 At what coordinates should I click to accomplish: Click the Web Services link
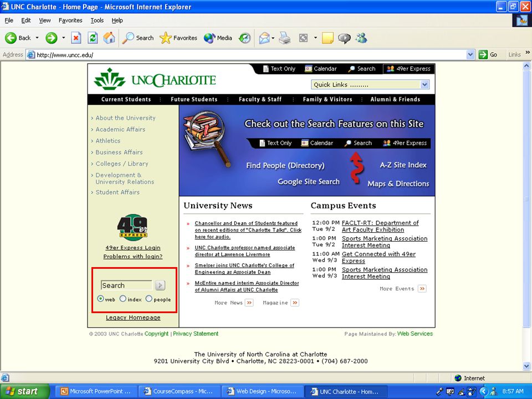(x=415, y=334)
